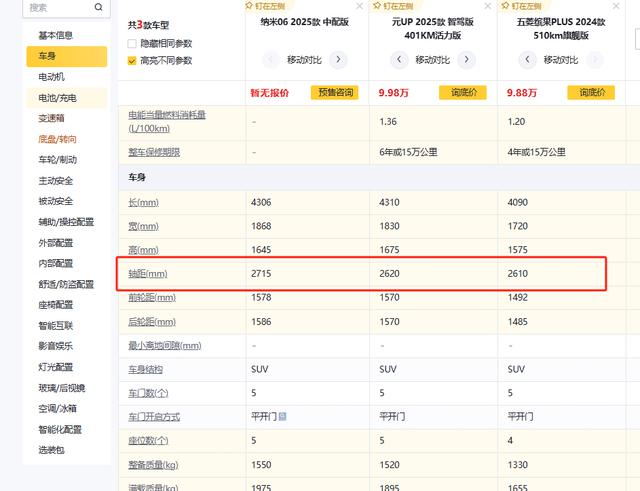This screenshot has height=491, width=640.
Task: Open 整备质量(kg) parameter link
Action: click(153, 465)
